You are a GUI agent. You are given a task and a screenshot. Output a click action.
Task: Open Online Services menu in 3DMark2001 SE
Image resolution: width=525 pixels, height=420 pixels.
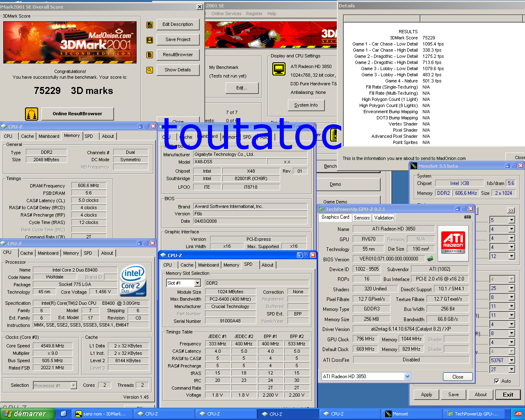point(226,14)
